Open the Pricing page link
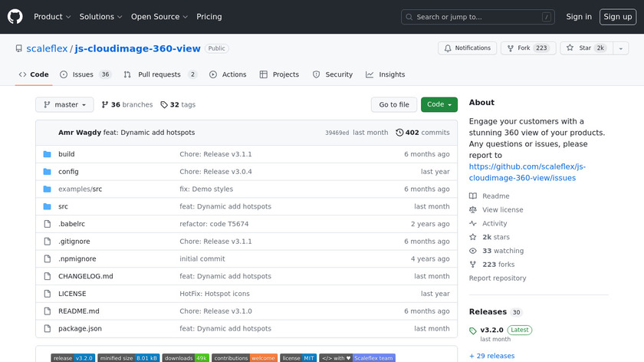This screenshot has height=362, width=644. pos(209,17)
